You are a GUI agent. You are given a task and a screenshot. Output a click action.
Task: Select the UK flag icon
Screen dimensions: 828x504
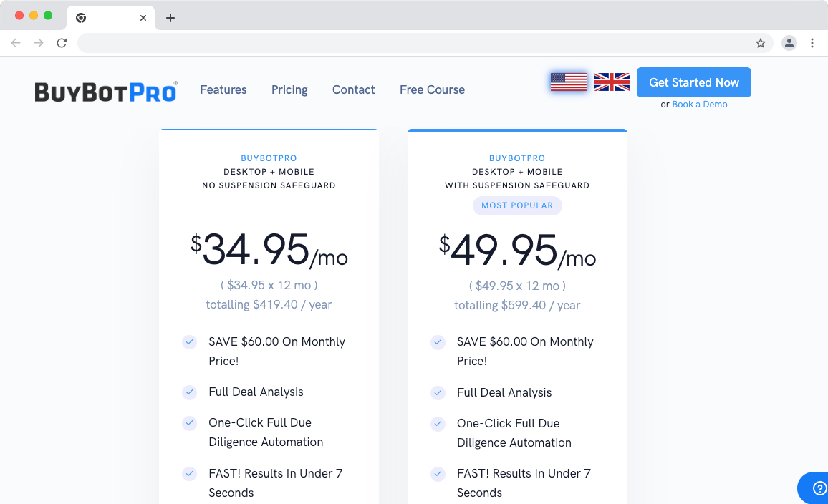611,82
